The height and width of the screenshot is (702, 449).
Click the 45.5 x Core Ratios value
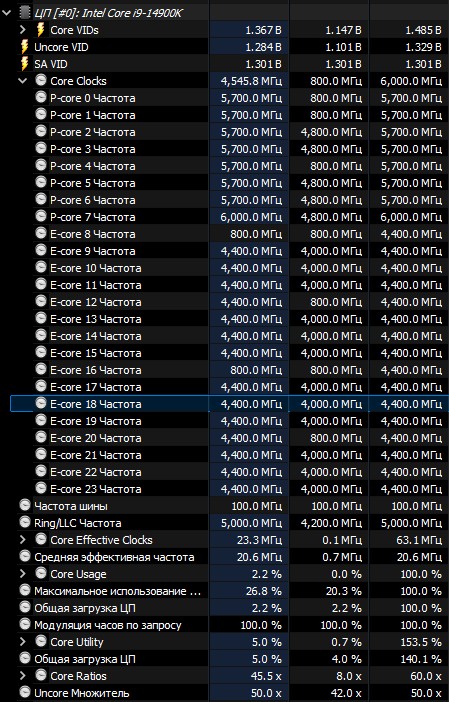pos(266,676)
